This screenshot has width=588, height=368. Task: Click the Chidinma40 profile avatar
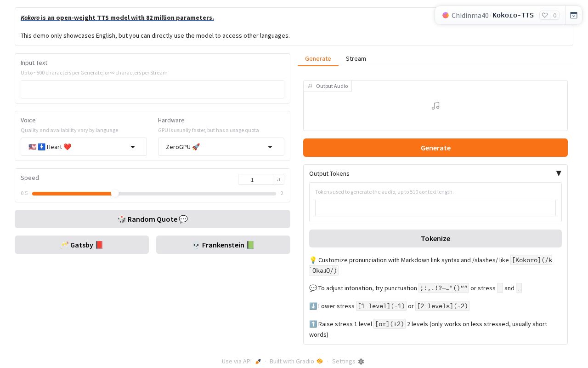pyautogui.click(x=446, y=15)
